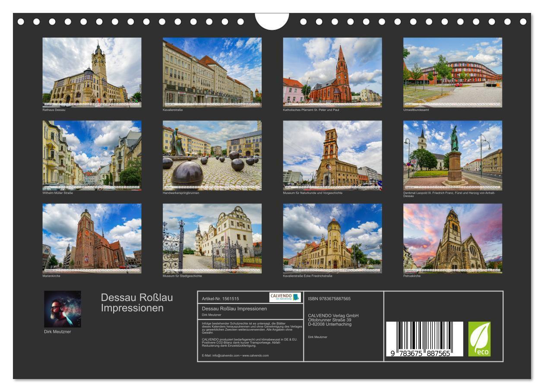Click the 'Marienkirche' caption text
The width and height of the screenshot is (544, 392).
pos(51,276)
